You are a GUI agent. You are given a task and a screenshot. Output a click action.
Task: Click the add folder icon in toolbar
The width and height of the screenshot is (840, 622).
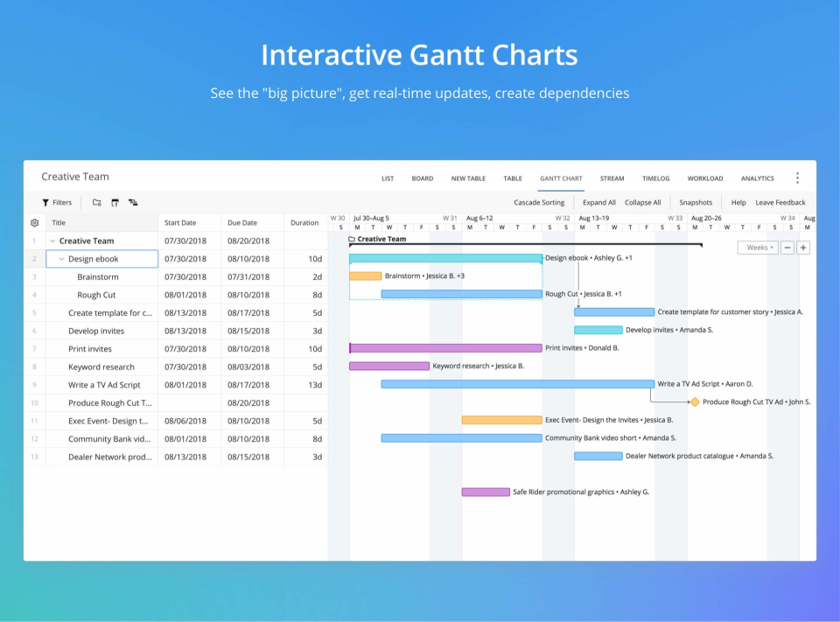coord(97,202)
